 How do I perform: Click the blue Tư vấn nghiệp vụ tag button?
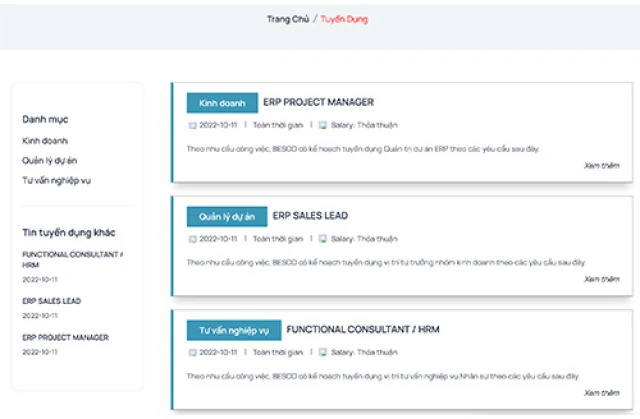(x=234, y=329)
